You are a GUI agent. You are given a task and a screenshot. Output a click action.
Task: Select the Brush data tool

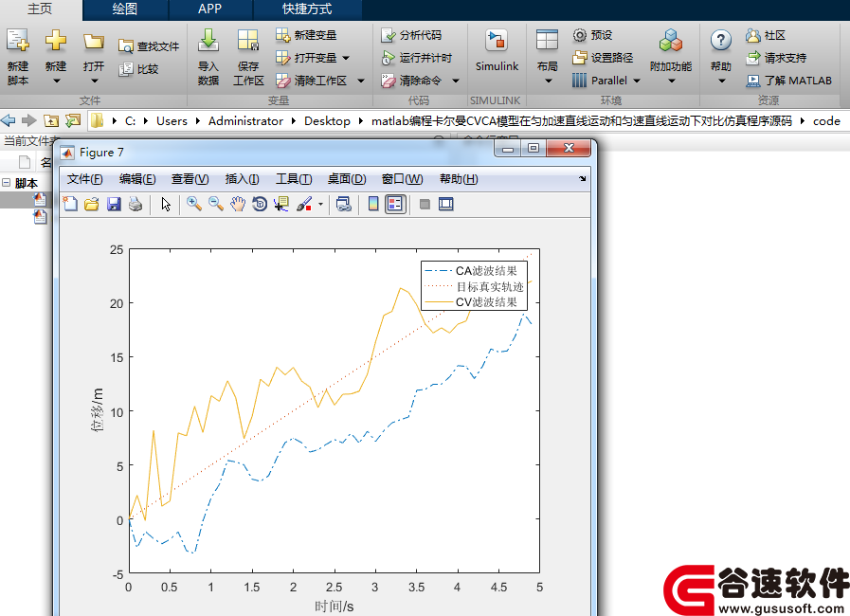pos(304,204)
